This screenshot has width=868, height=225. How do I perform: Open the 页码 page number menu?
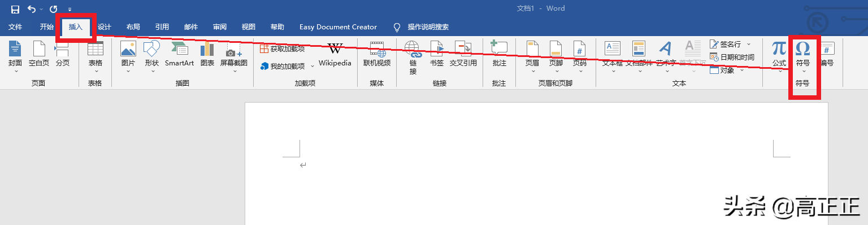(580, 56)
